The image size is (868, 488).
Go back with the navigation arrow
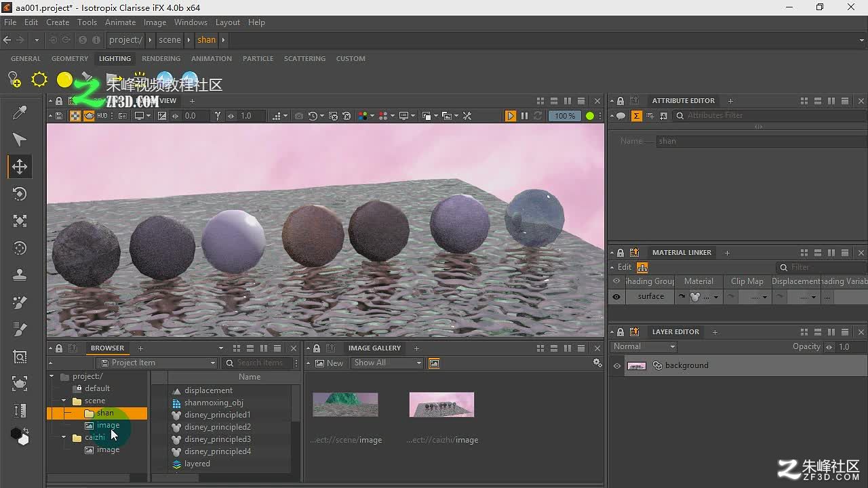(7, 40)
